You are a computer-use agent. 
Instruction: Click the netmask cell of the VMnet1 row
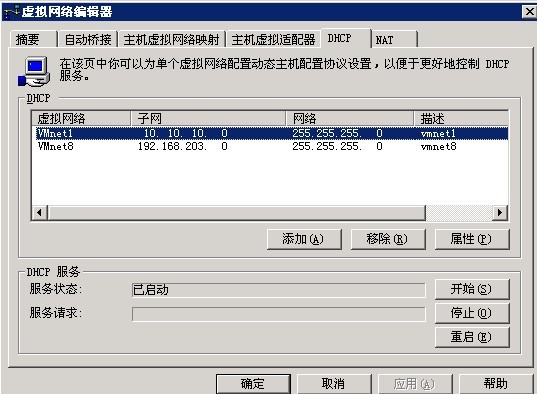pos(337,133)
